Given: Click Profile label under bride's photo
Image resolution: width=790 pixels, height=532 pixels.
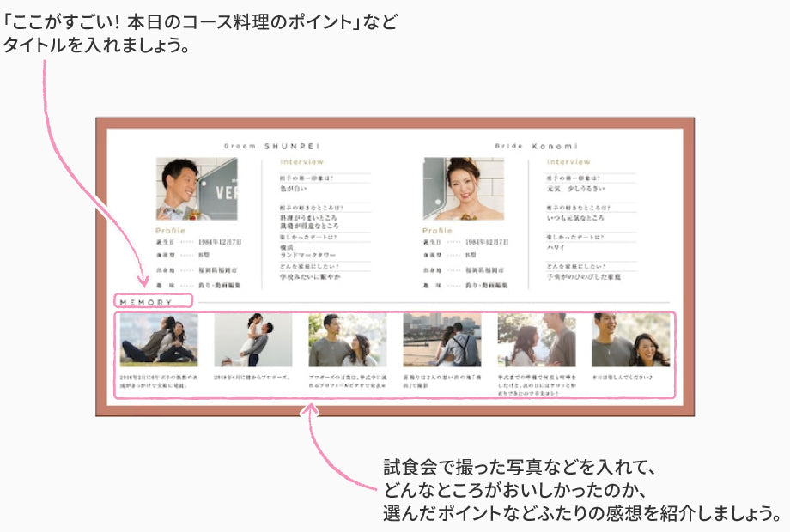Looking at the screenshot, I should point(437,231).
